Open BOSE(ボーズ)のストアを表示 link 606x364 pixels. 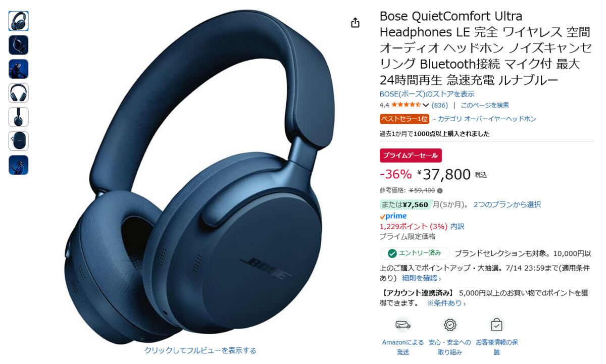pos(427,94)
